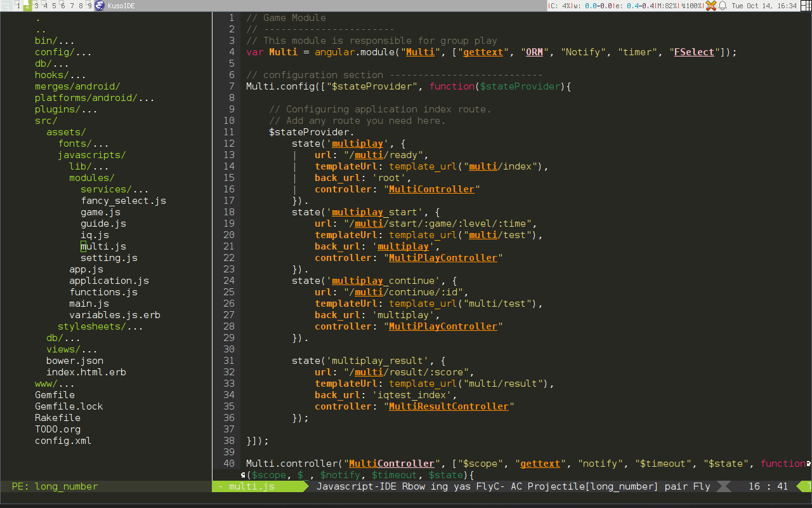Click "FSelect" in the module dependencies

click(x=693, y=52)
